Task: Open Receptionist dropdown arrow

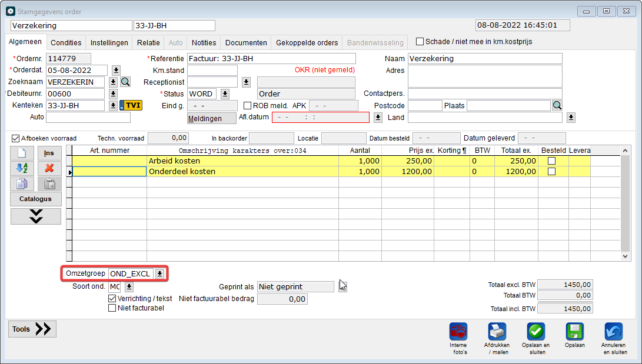Action: pos(246,82)
